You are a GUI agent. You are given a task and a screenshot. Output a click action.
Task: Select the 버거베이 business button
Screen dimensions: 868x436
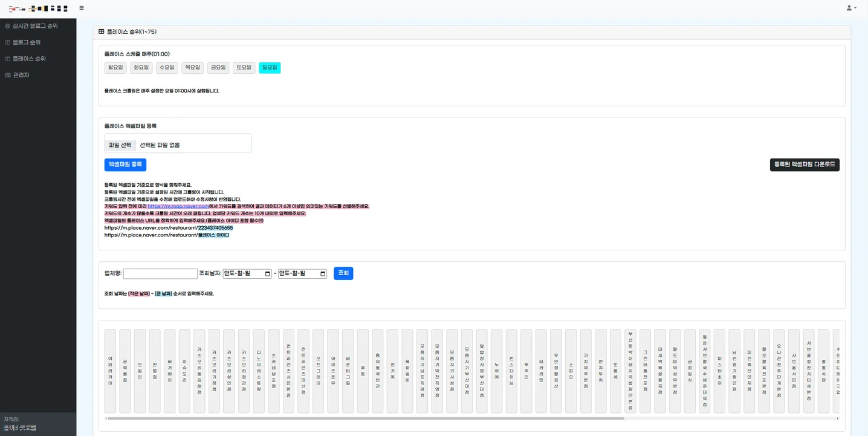point(169,371)
